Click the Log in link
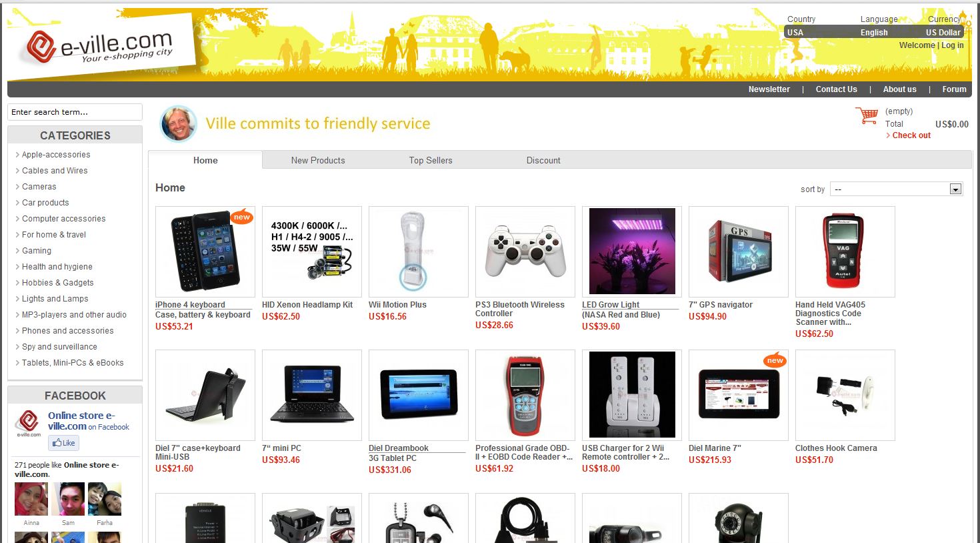The height and width of the screenshot is (543, 980). point(953,45)
